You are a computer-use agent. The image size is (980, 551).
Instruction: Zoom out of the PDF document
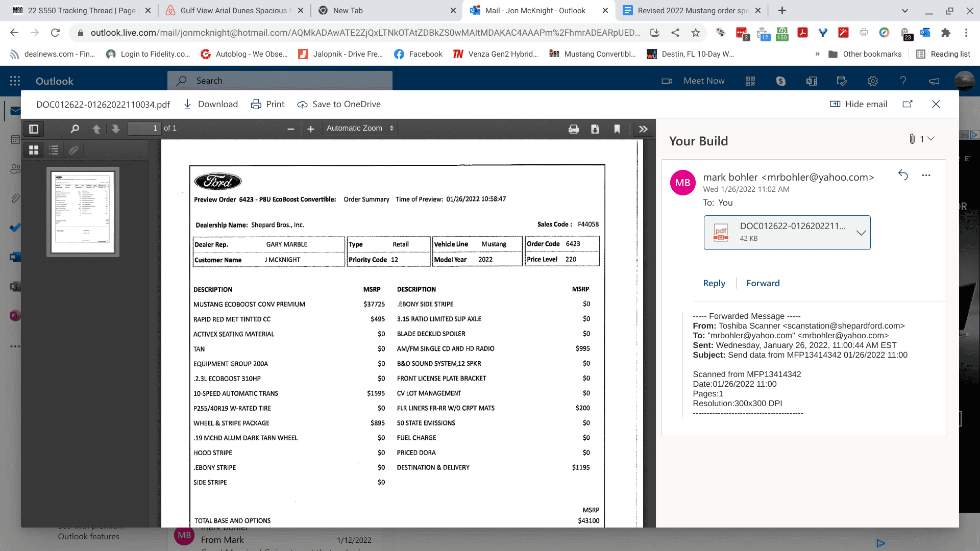[x=290, y=129]
